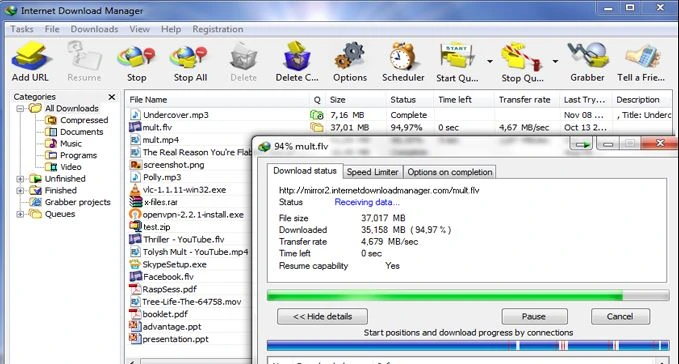Open the Scheduler clock icon
Image resolution: width=679 pixels, height=364 pixels.
(403, 56)
